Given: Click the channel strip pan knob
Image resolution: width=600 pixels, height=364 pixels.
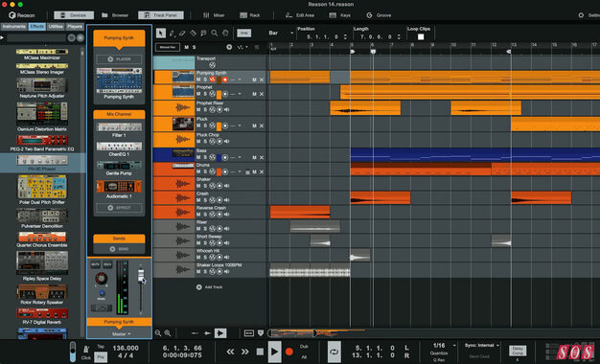Looking at the screenshot, I should [101, 279].
